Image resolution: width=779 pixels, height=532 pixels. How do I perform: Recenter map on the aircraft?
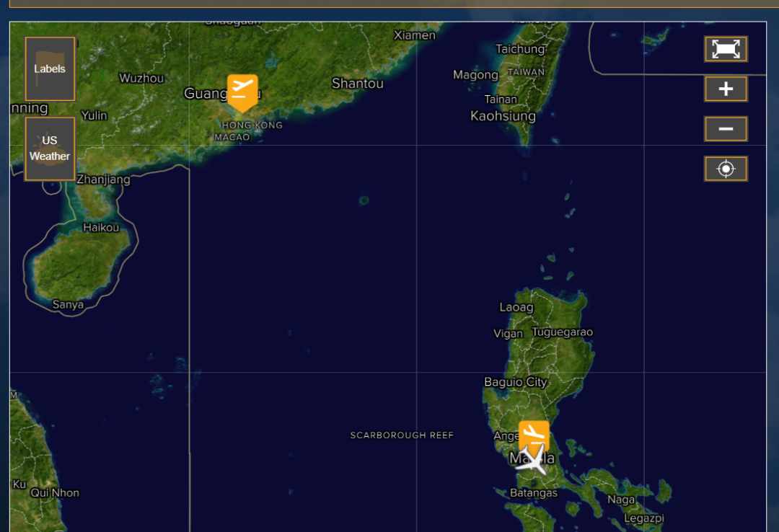point(726,169)
